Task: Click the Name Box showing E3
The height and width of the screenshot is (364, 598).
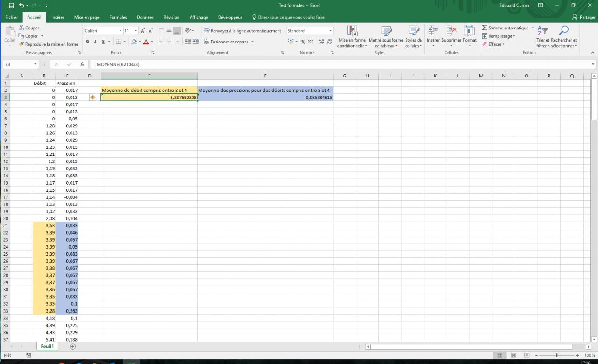Action: [21, 64]
